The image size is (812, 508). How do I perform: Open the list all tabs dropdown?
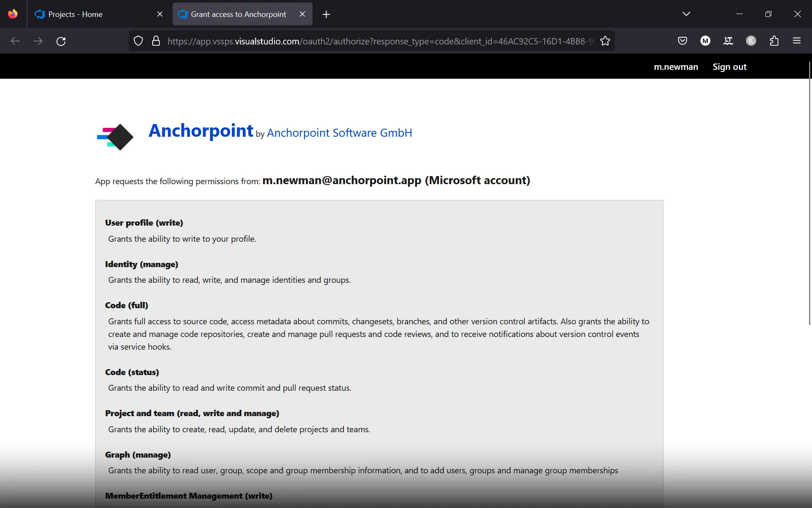tap(686, 14)
